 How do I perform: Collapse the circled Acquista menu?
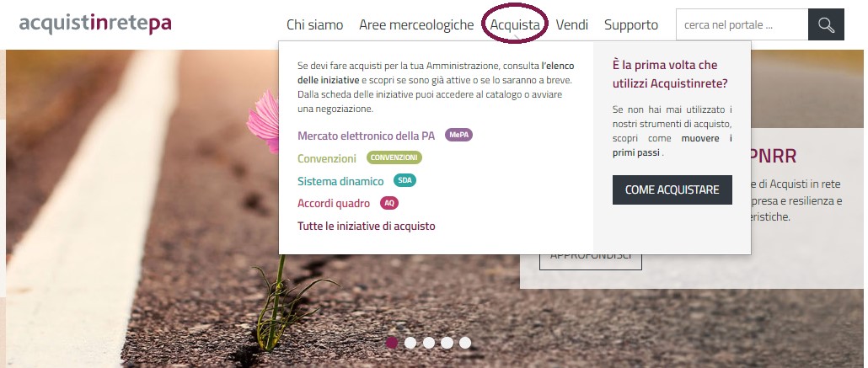click(515, 25)
